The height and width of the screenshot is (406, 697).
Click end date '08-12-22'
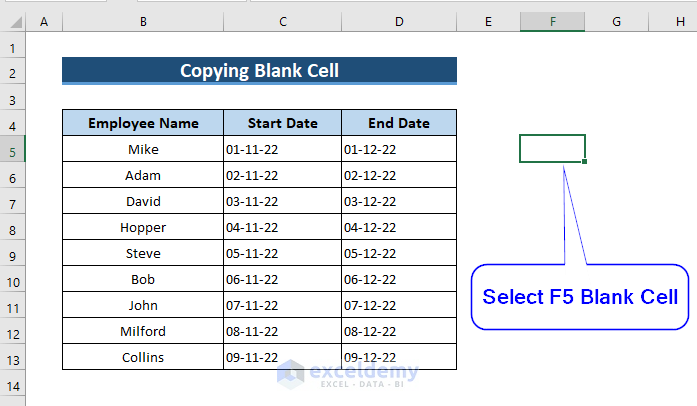coord(399,331)
